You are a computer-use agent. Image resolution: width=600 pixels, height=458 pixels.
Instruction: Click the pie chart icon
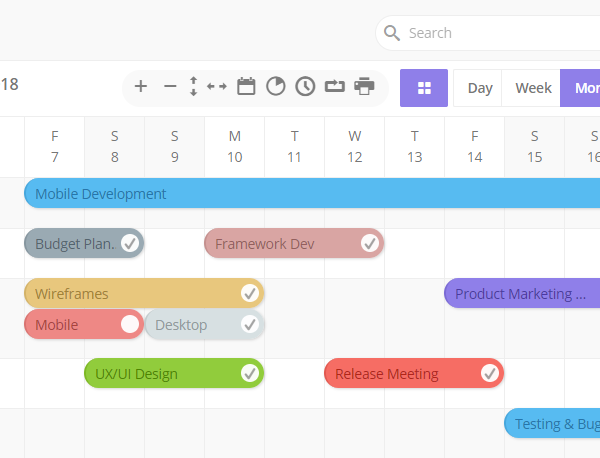pos(276,87)
